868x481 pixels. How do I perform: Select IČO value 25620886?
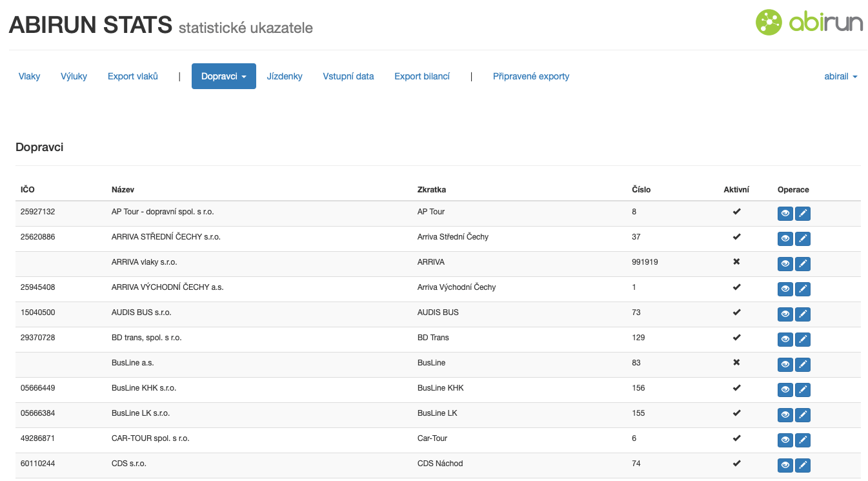(x=38, y=237)
